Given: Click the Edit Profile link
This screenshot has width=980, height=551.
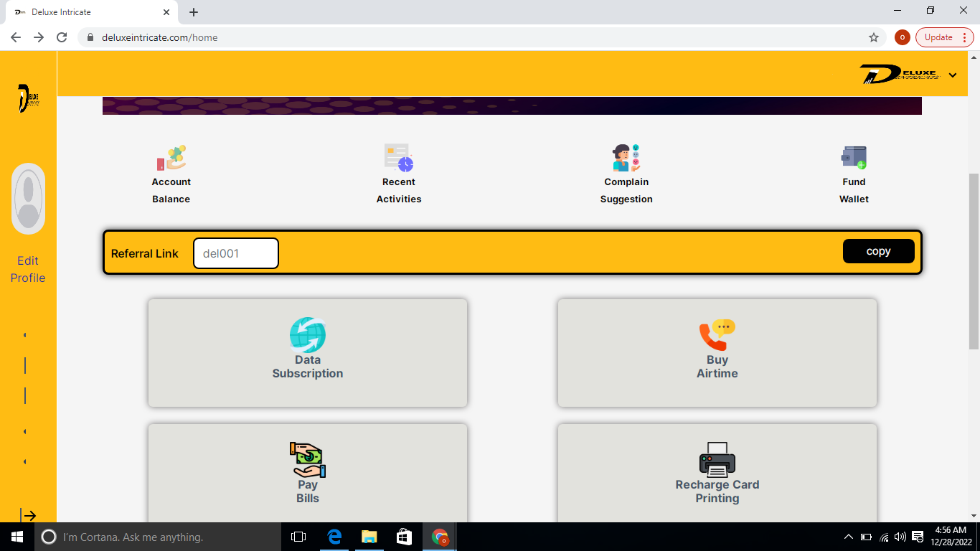Looking at the screenshot, I should click(x=28, y=269).
